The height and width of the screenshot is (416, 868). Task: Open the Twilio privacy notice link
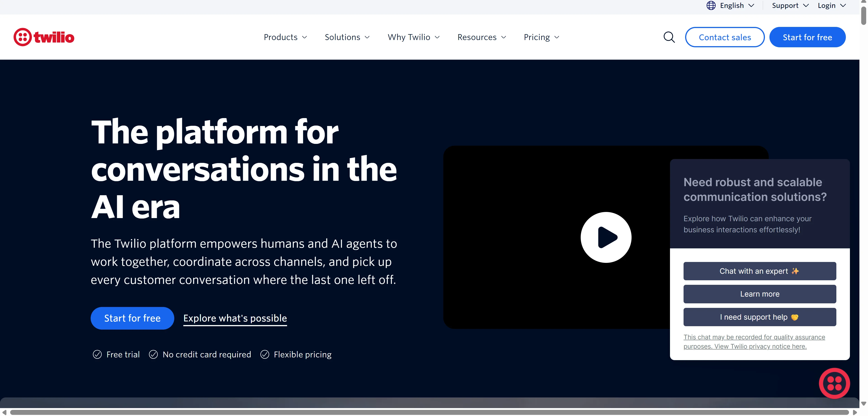click(x=754, y=342)
